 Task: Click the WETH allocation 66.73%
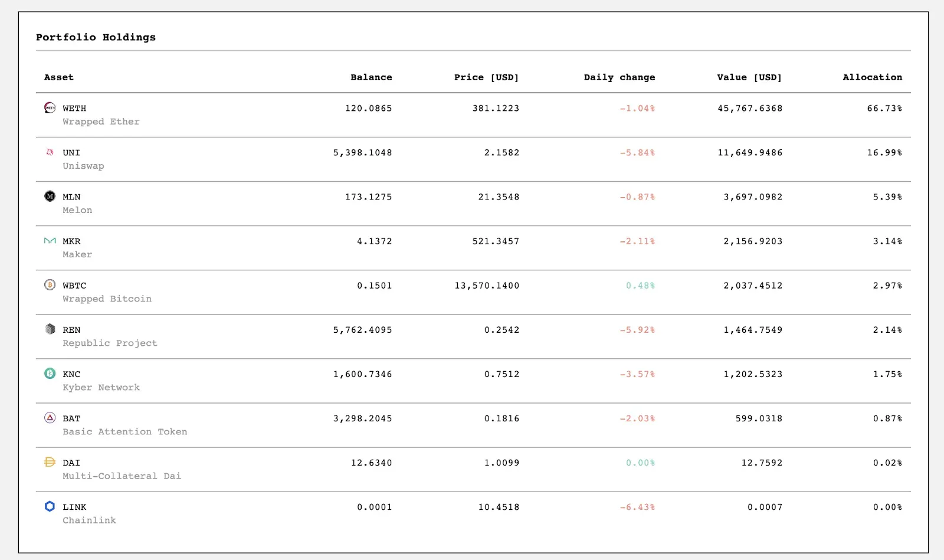click(884, 109)
